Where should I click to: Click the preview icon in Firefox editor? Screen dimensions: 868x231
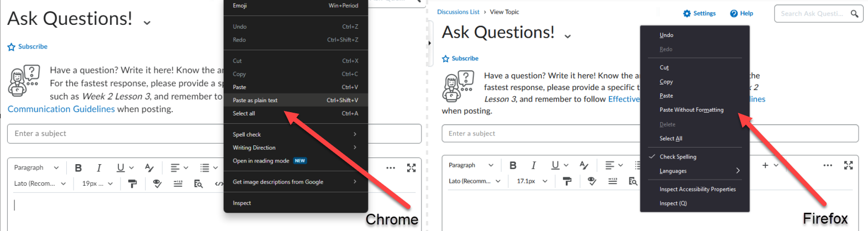633,181
